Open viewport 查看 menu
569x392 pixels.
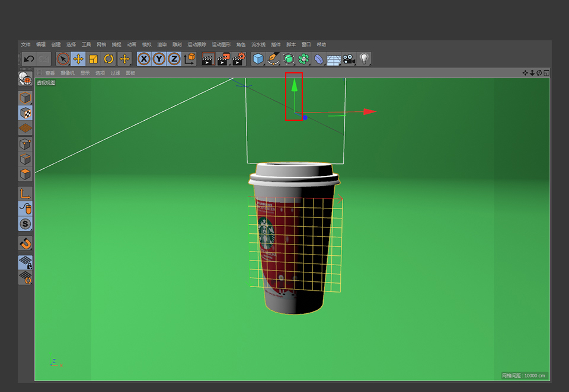(x=50, y=73)
